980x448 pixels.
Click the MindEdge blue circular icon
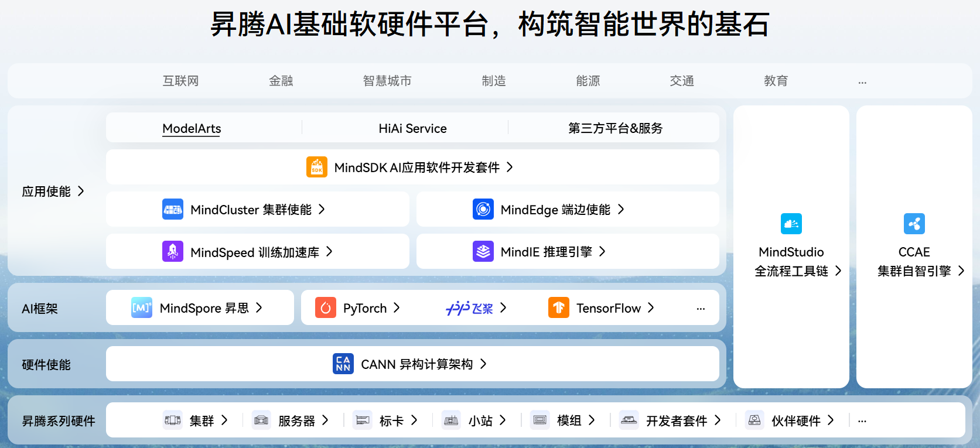coord(483,209)
